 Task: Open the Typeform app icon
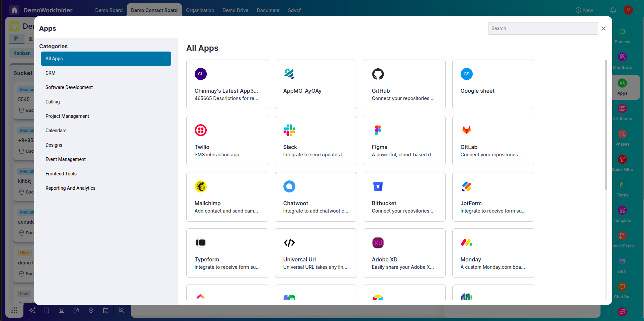(x=201, y=243)
